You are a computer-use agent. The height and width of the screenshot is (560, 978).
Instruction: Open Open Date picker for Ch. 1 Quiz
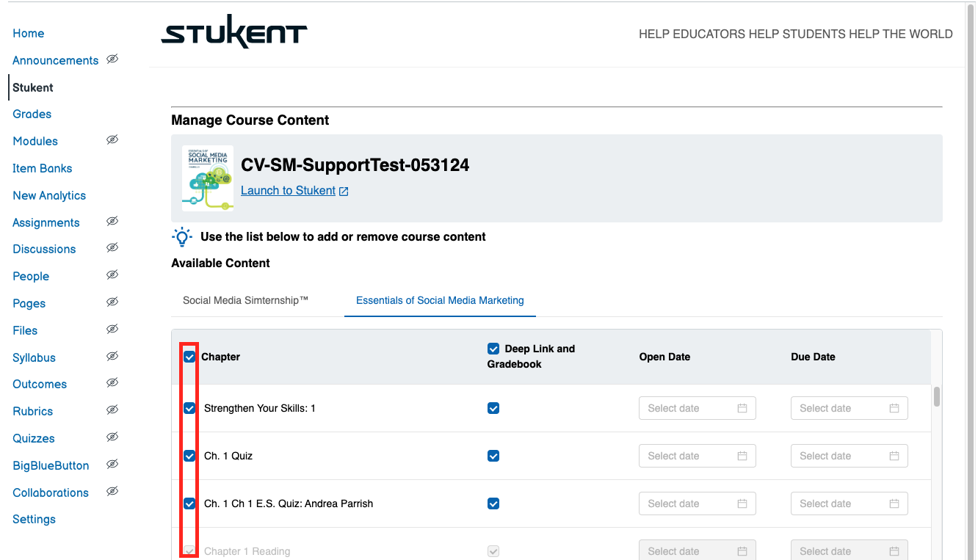coord(698,456)
